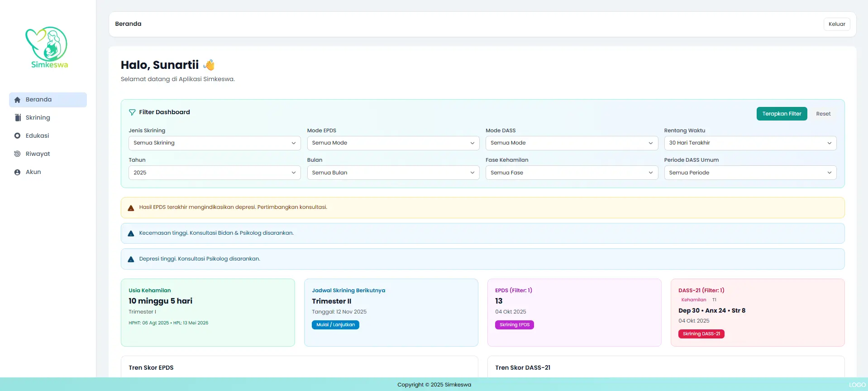Open the Edukasi sidebar menu item
868x391 pixels.
point(38,136)
